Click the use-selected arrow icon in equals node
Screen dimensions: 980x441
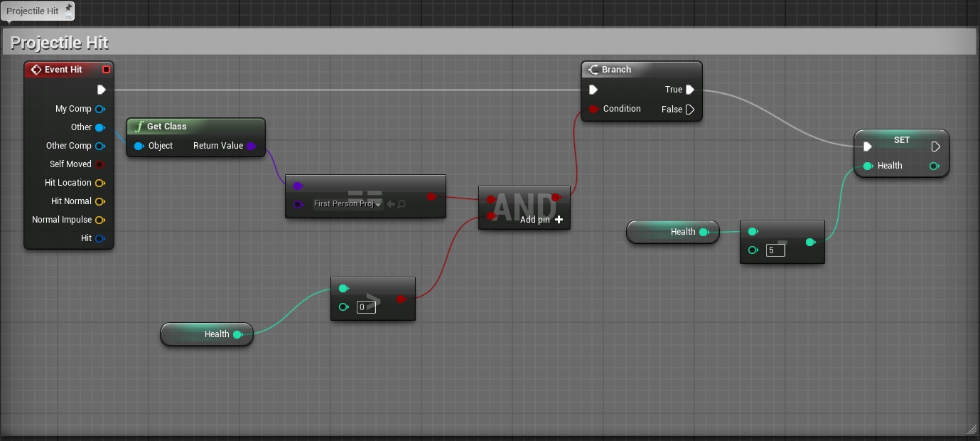[x=391, y=204]
